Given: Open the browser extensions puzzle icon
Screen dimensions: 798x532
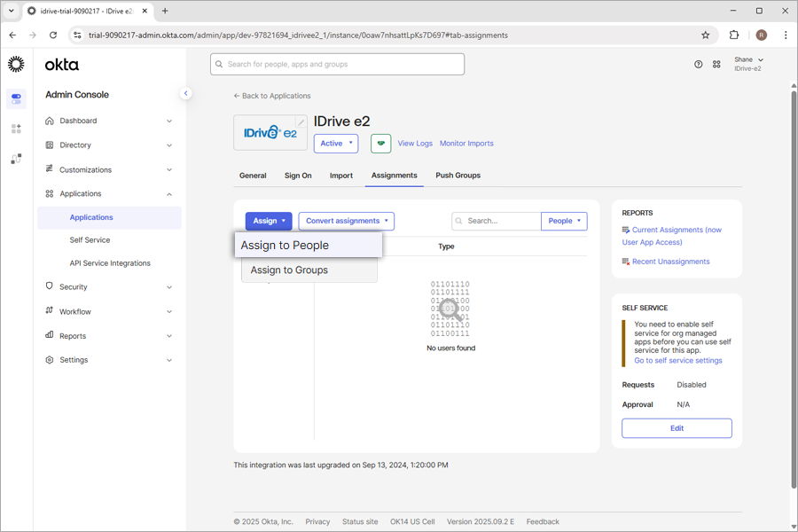Looking at the screenshot, I should pyautogui.click(x=734, y=35).
